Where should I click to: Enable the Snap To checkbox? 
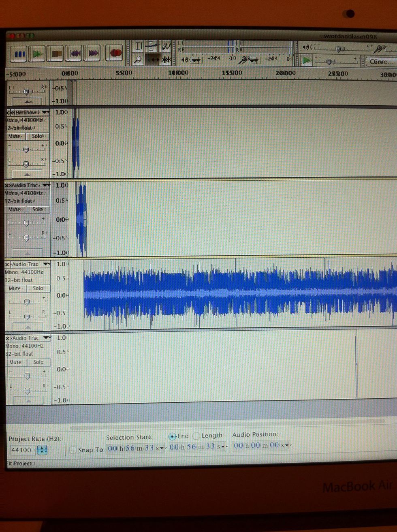click(x=73, y=450)
